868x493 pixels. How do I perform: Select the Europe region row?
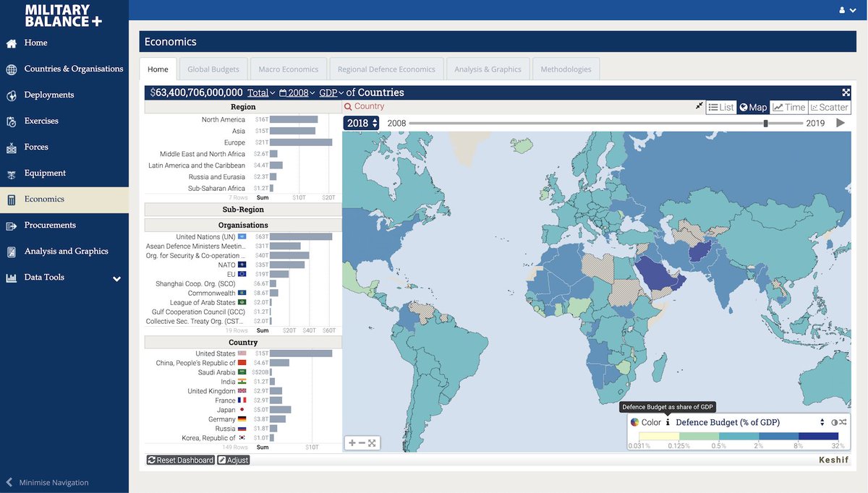click(243, 142)
